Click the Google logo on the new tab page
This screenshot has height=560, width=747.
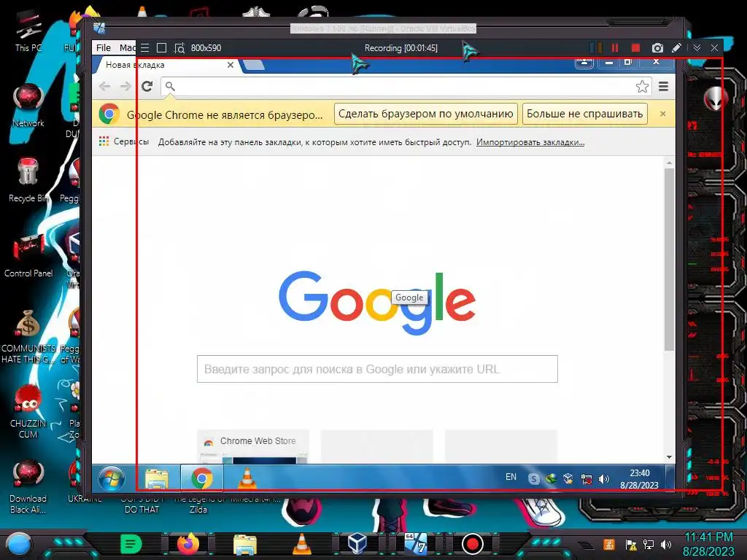tap(377, 302)
